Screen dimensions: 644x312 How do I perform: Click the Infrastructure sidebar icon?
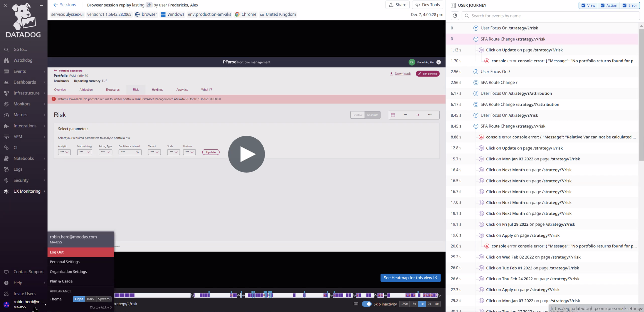pos(6,93)
